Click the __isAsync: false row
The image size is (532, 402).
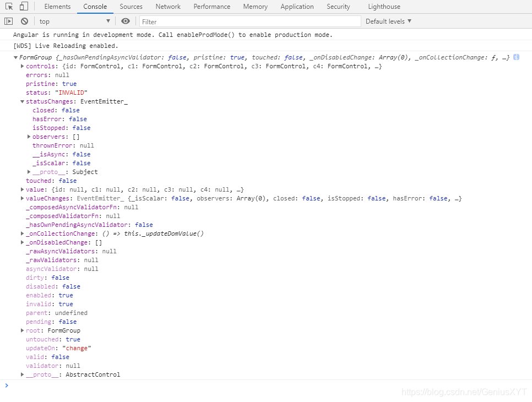(62, 154)
